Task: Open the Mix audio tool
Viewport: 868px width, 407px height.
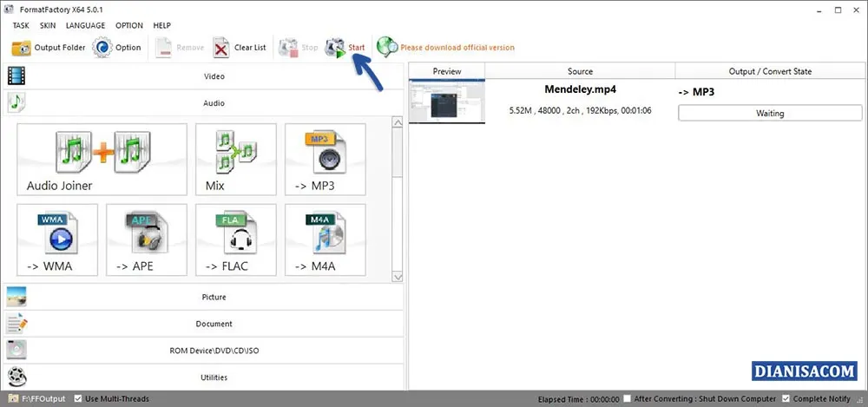Action: (236, 160)
